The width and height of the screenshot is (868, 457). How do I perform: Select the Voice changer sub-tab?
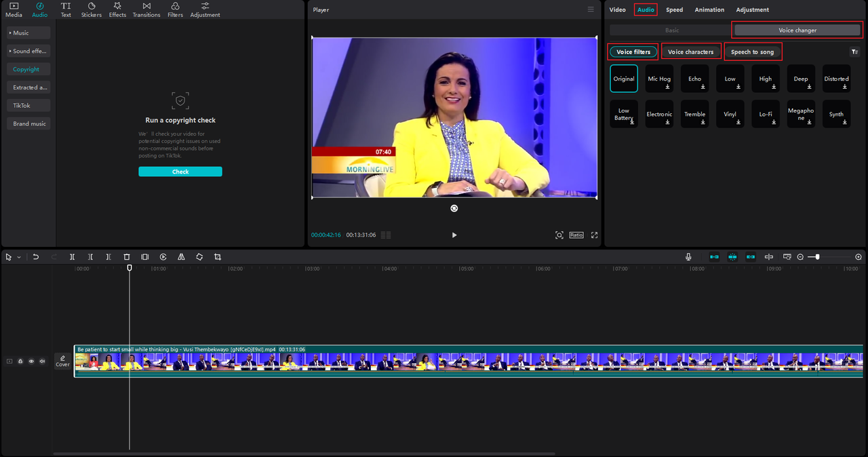(797, 30)
